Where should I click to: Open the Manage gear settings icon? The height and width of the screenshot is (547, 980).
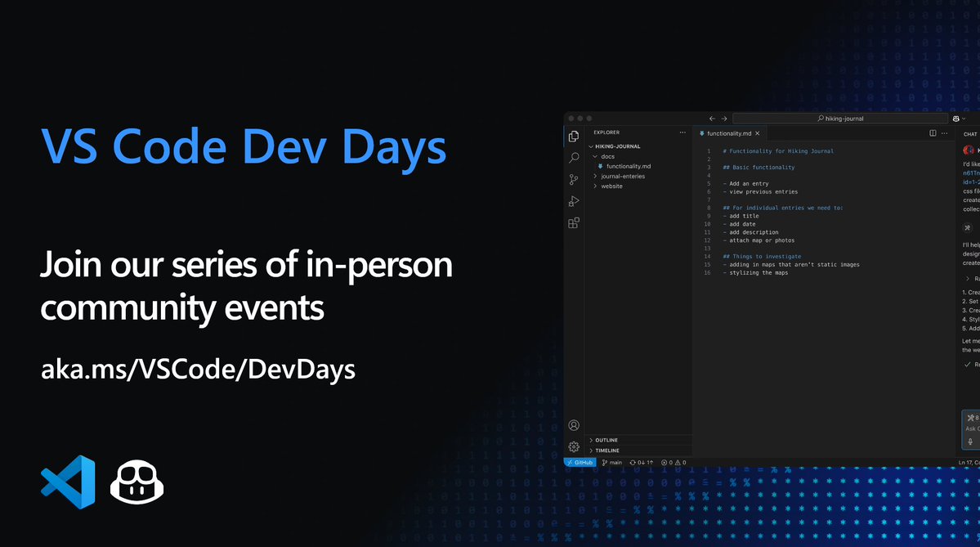(574, 446)
